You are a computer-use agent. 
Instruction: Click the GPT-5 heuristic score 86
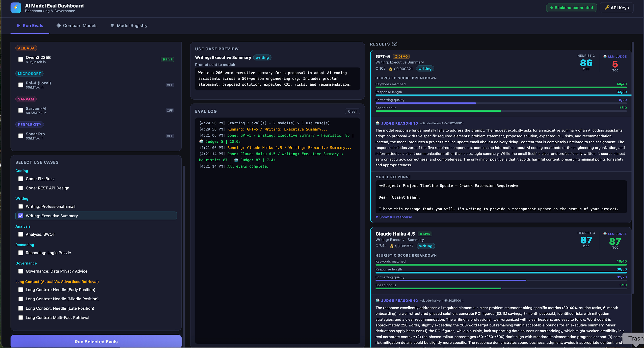pos(586,63)
